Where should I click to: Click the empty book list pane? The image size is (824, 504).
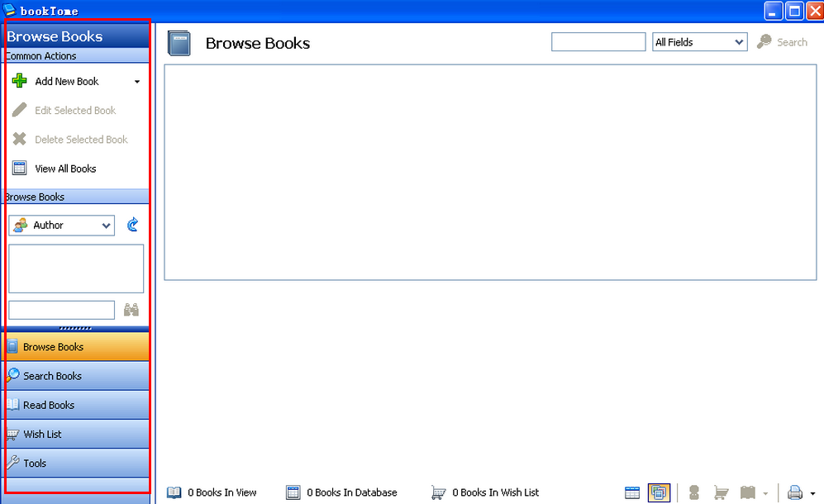pos(490,173)
